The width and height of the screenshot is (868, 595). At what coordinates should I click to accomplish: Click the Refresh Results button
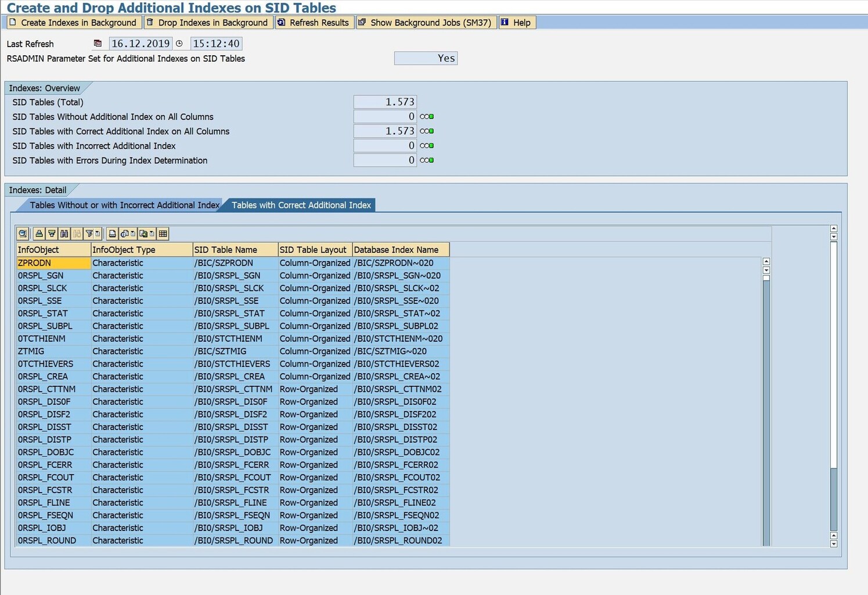[x=314, y=23]
